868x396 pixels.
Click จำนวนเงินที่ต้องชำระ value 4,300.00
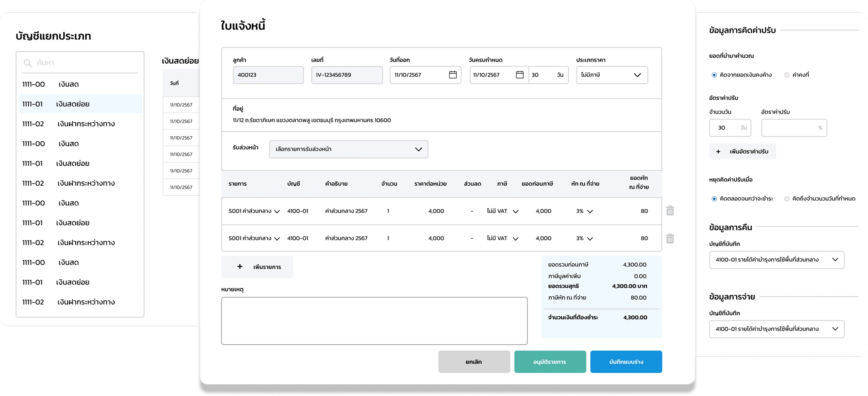click(x=635, y=318)
